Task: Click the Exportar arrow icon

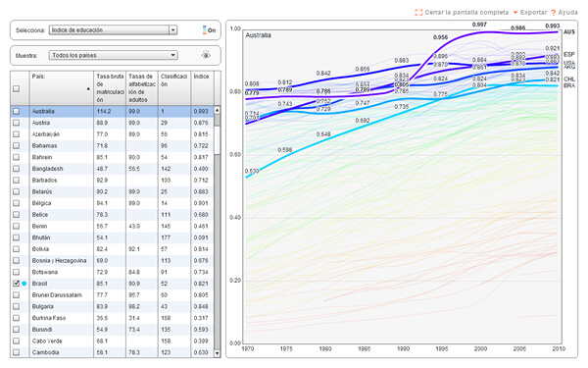Action: click(515, 13)
